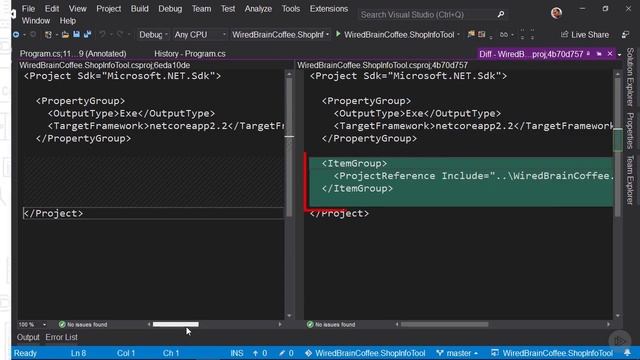Image resolution: width=640 pixels, height=360 pixels.
Task: Switch to Program.cs (Annotated) tab
Action: 73,54
